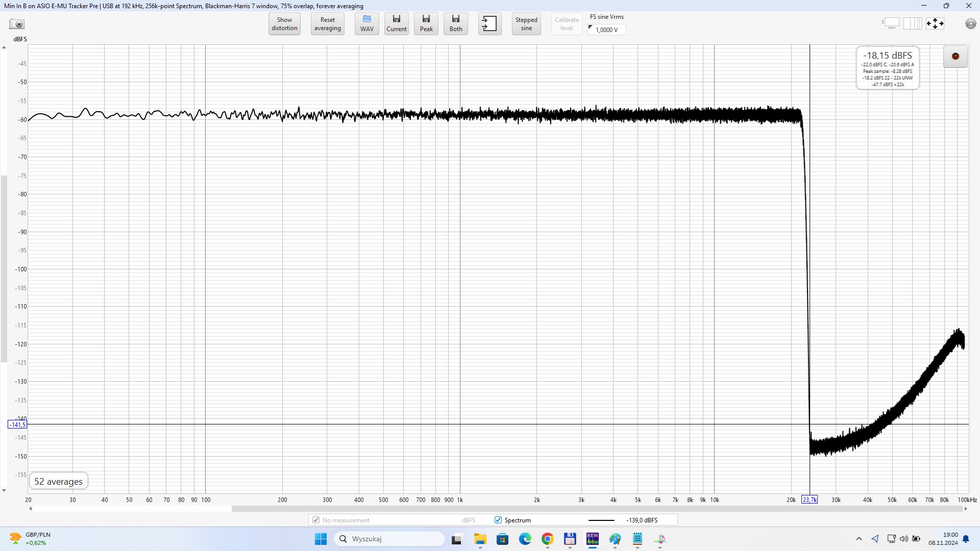Switch to the REW taskbar icon
This screenshot has height=551, width=980.
[592, 539]
